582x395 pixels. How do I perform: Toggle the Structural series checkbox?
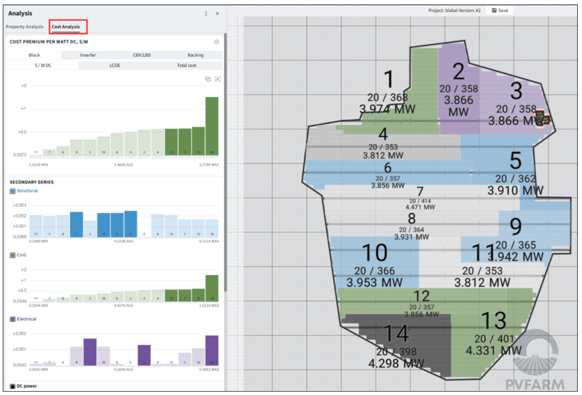click(13, 191)
